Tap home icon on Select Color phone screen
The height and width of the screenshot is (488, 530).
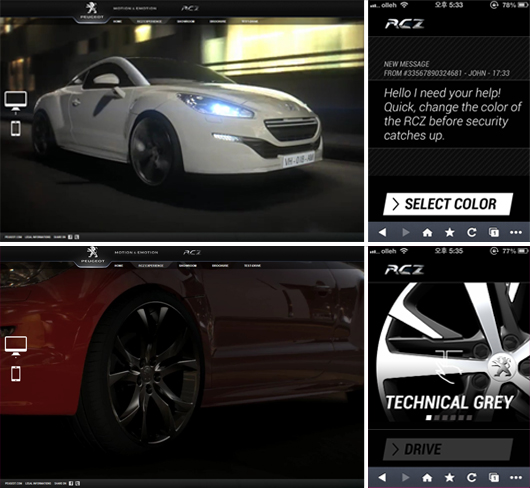click(428, 233)
